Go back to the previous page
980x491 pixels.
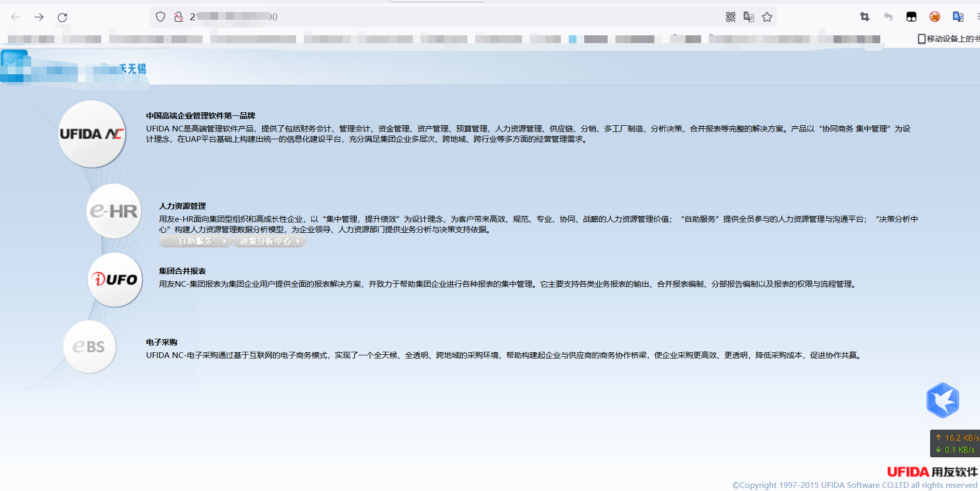[16, 17]
